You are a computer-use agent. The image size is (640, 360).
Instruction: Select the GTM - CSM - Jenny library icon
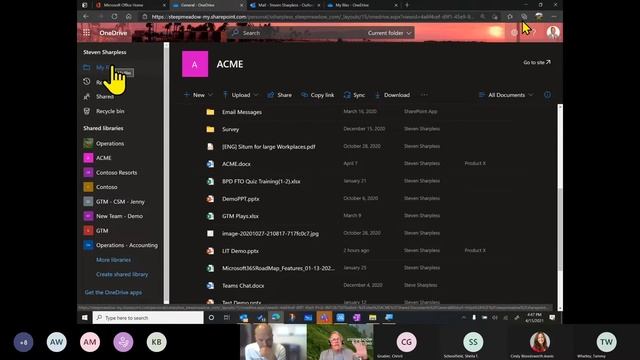click(88, 201)
